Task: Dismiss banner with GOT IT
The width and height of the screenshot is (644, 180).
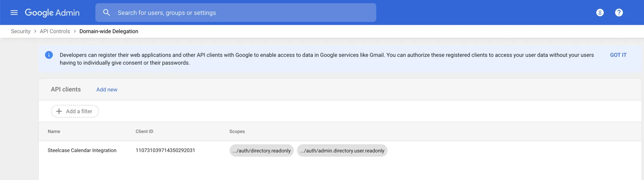Action: (x=618, y=55)
